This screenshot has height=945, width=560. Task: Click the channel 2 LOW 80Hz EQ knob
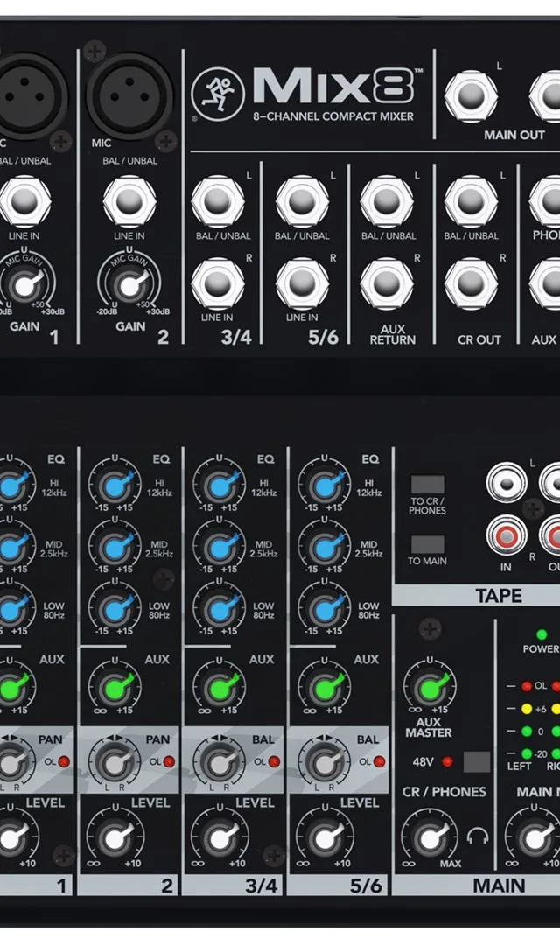coord(115,609)
